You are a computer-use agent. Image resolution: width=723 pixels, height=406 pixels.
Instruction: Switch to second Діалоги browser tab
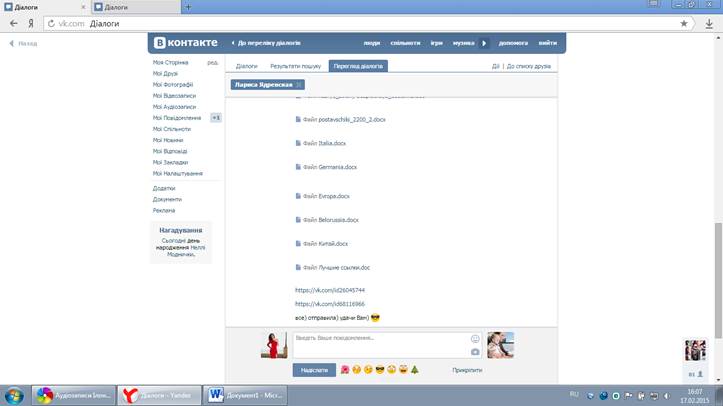pyautogui.click(x=136, y=7)
